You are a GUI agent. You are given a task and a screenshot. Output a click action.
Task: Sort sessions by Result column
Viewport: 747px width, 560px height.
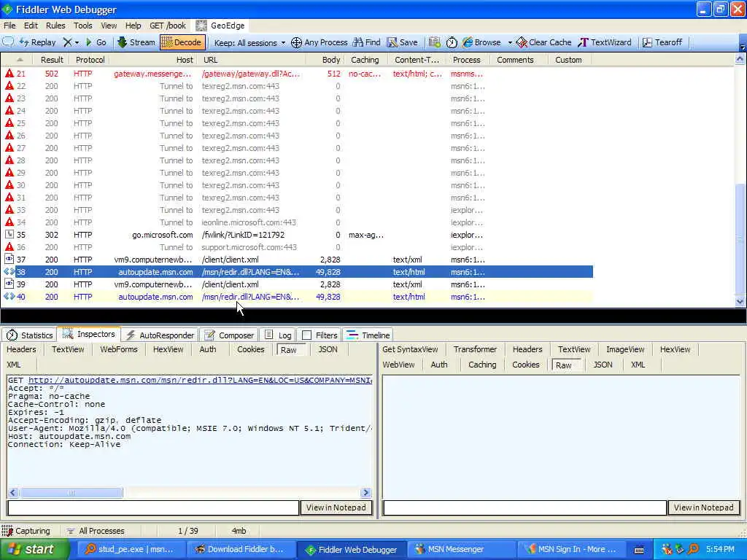point(52,60)
